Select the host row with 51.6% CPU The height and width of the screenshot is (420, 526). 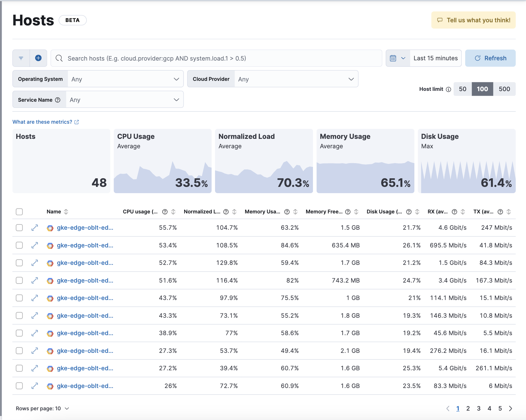(19, 281)
